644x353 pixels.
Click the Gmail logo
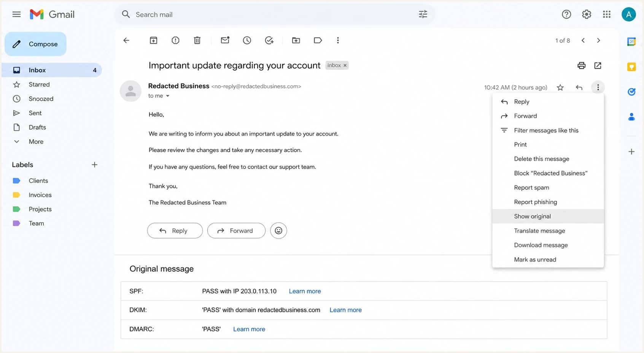click(52, 14)
